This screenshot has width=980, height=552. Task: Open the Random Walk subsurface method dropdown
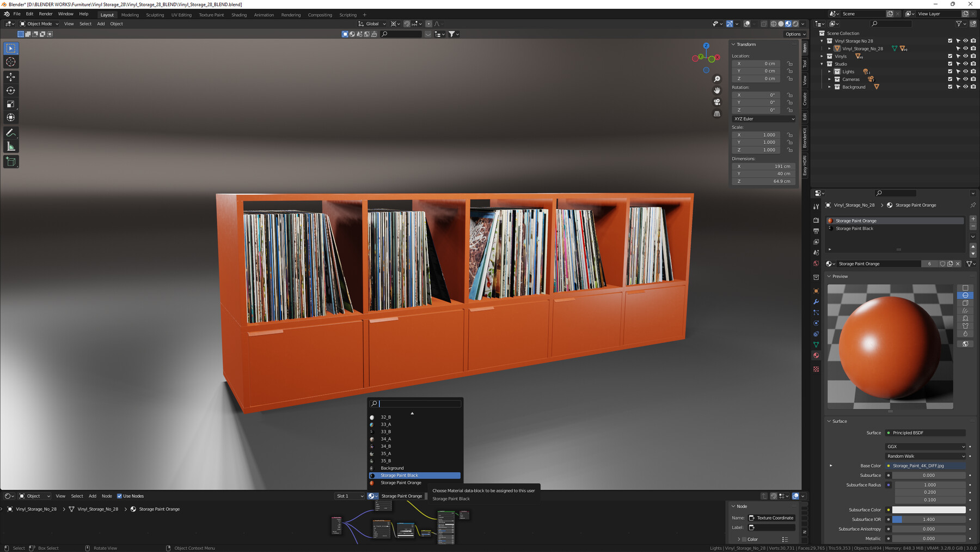926,456
